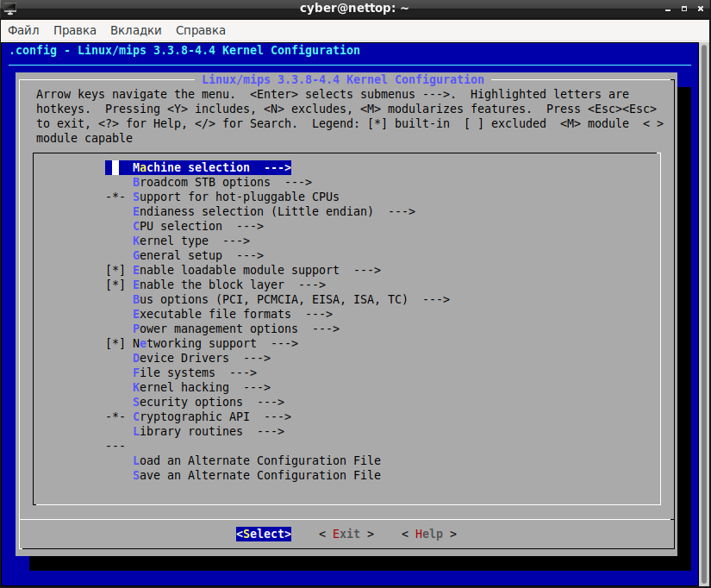Open Device Drivers submenu
This screenshot has width=711, height=588.
(x=202, y=358)
